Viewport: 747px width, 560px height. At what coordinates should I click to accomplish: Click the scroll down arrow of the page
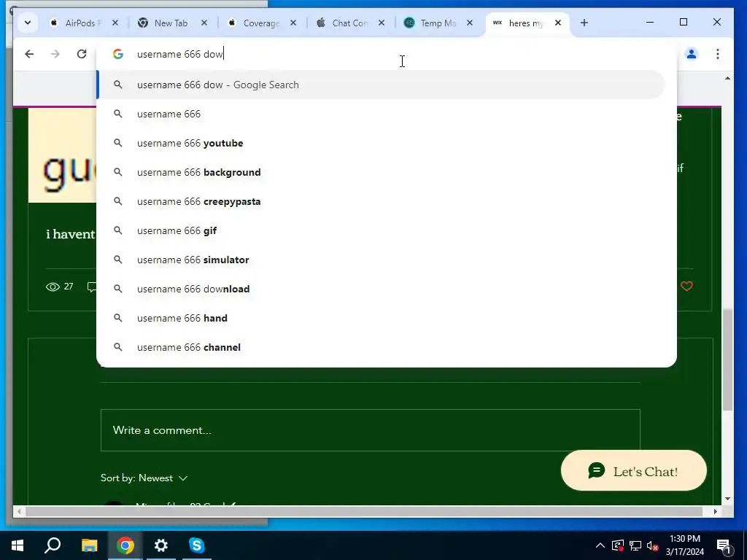727,499
